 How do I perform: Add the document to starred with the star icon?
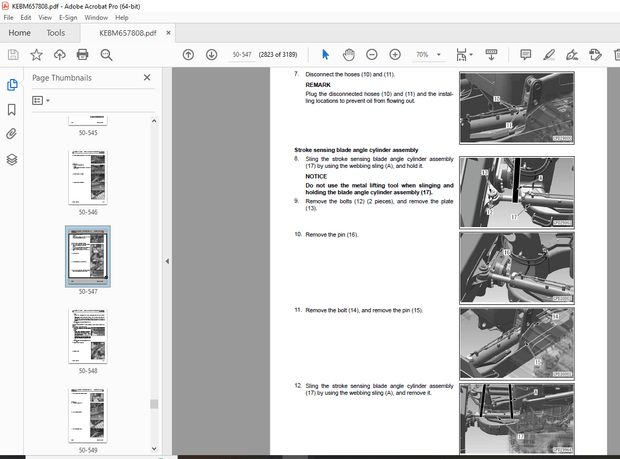tap(36, 55)
